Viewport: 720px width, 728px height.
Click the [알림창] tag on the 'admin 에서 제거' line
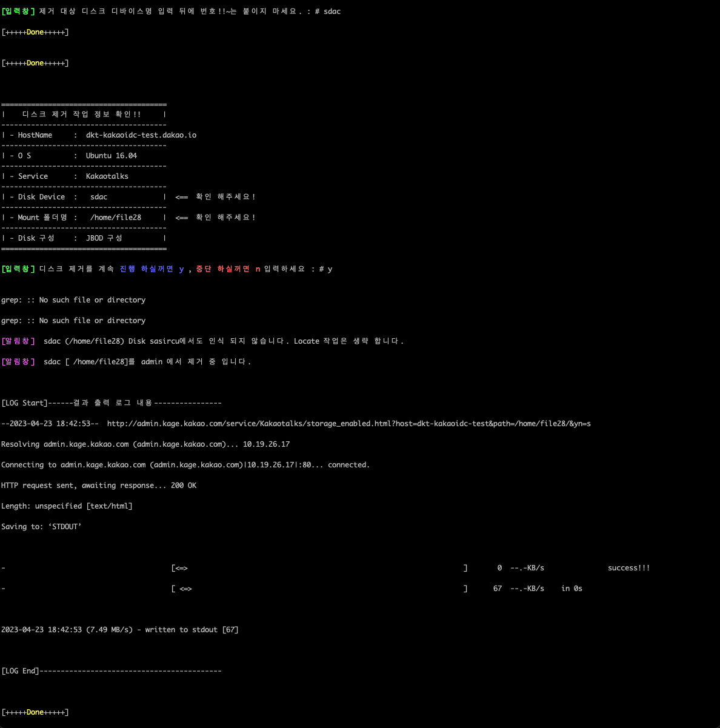(x=18, y=362)
